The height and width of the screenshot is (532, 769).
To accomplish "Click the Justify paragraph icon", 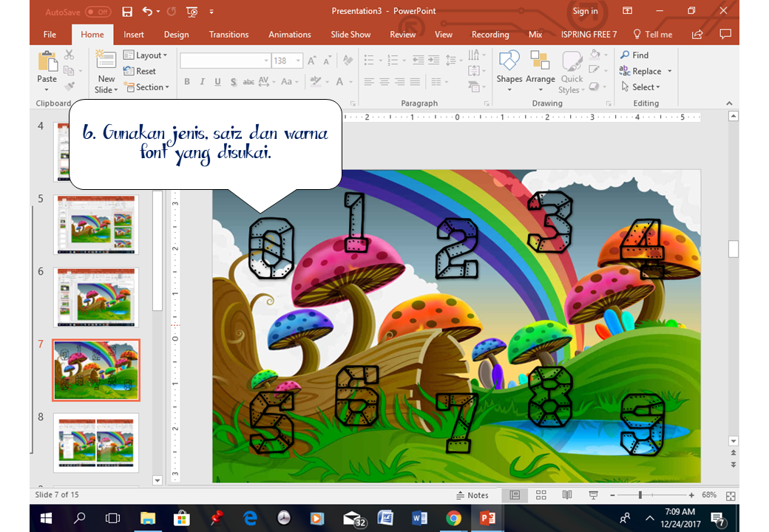I will click(x=415, y=82).
